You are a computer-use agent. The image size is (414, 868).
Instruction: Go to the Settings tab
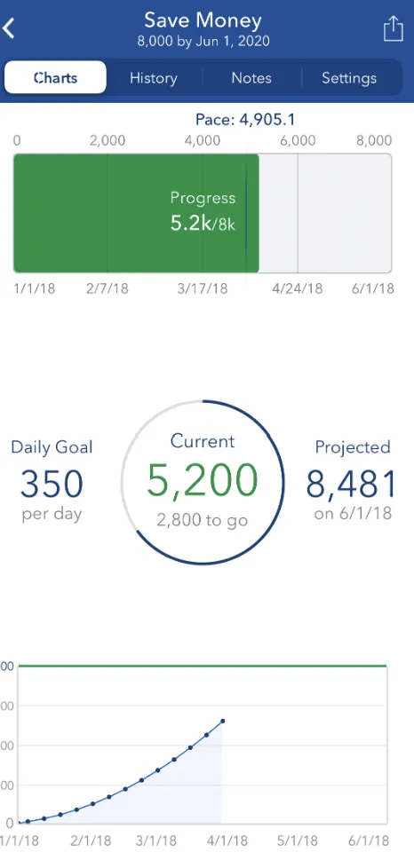point(349,78)
